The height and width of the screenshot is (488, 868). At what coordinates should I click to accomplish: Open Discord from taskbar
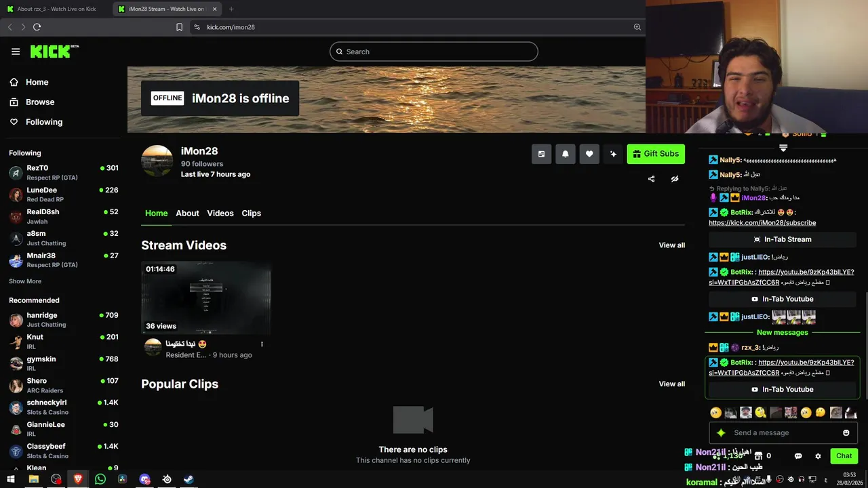click(144, 479)
